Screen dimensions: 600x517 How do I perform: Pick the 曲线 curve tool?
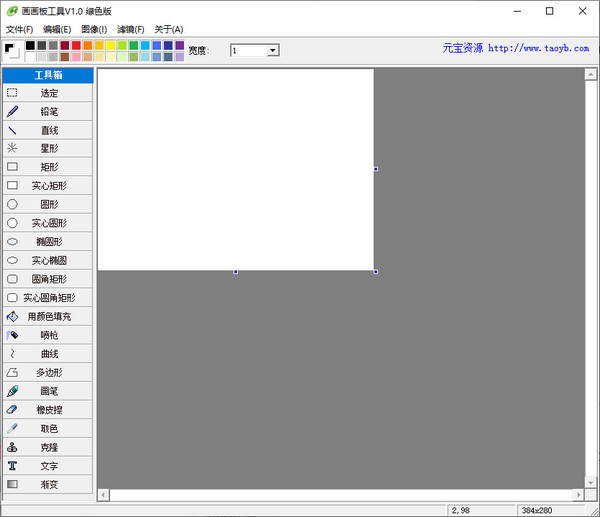(x=48, y=354)
